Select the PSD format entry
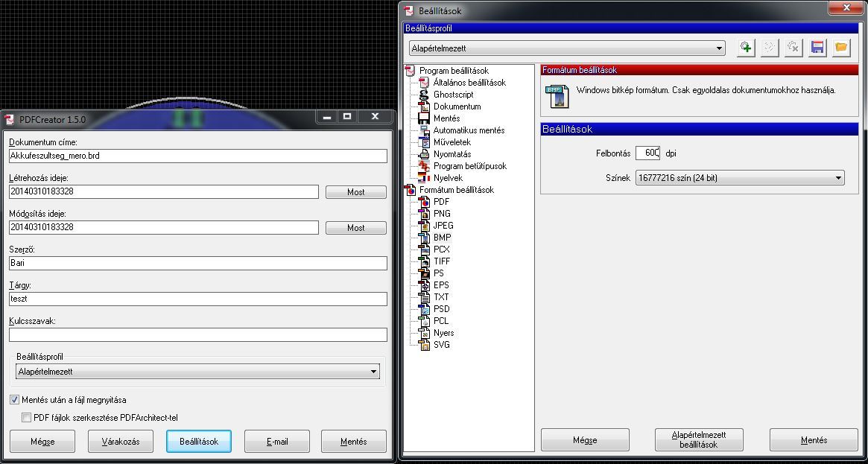The image size is (868, 464). coord(441,308)
